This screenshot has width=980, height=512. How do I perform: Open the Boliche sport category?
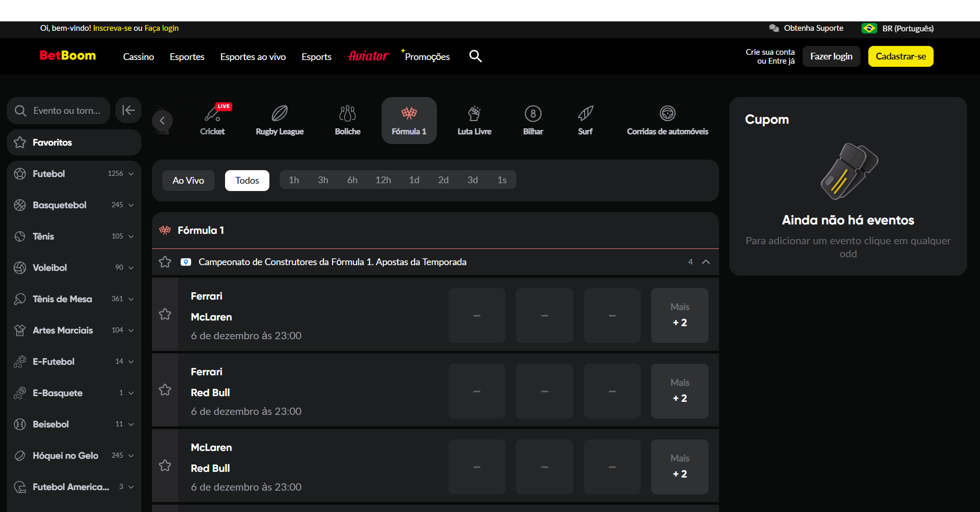[348, 120]
